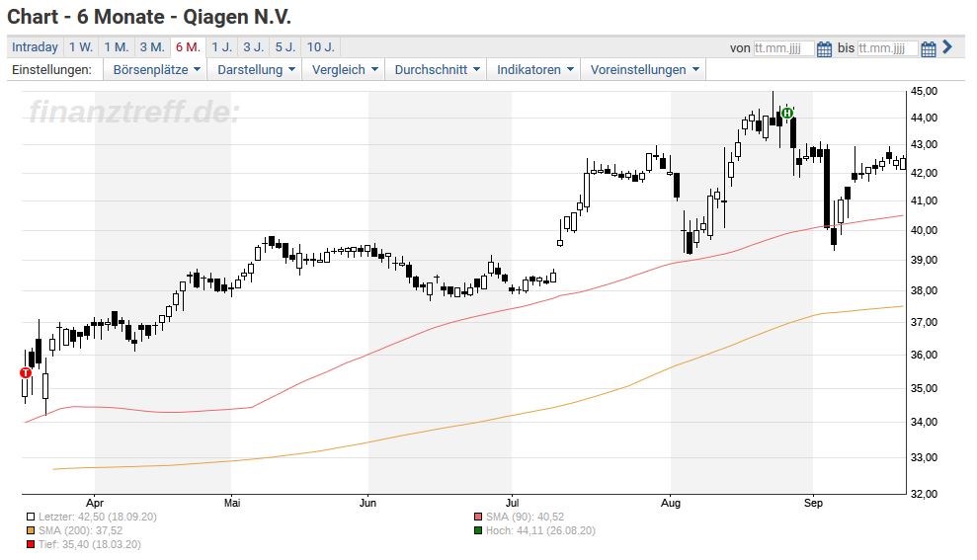
Task: Select the 1 M. time range tab
Action: tap(117, 47)
